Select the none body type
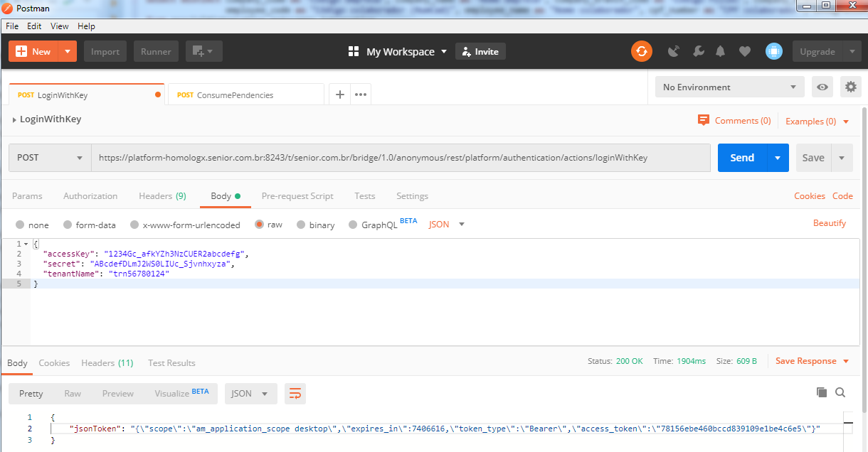The image size is (868, 452). tap(20, 225)
